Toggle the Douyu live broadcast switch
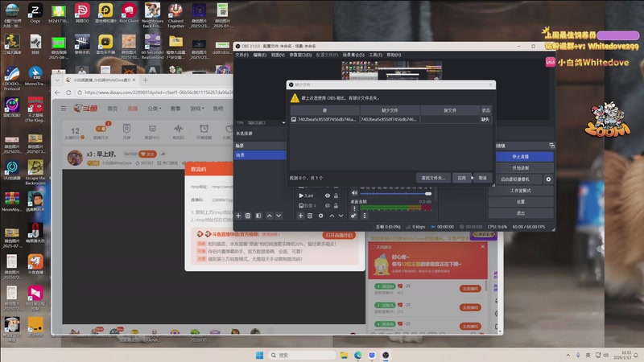Viewport: 644px width, 362px height. coord(101,129)
